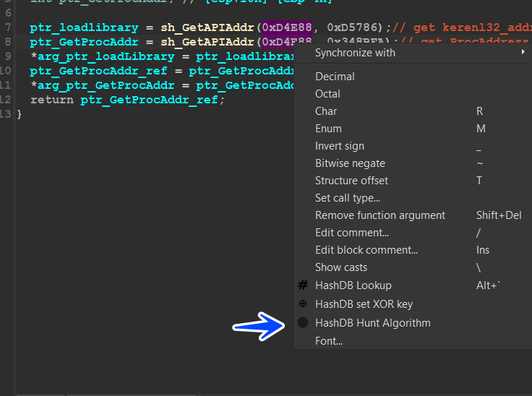Click sh_GetAPIAddr call on line 7
The width and height of the screenshot is (532, 396).
pos(207,28)
